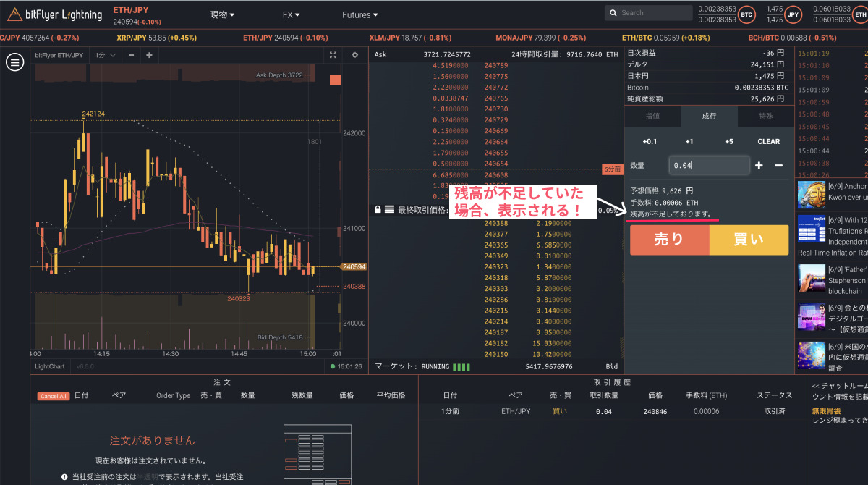Click bid price 240303 in order book
Image resolution: width=868 pixels, height=485 pixels.
point(496,289)
